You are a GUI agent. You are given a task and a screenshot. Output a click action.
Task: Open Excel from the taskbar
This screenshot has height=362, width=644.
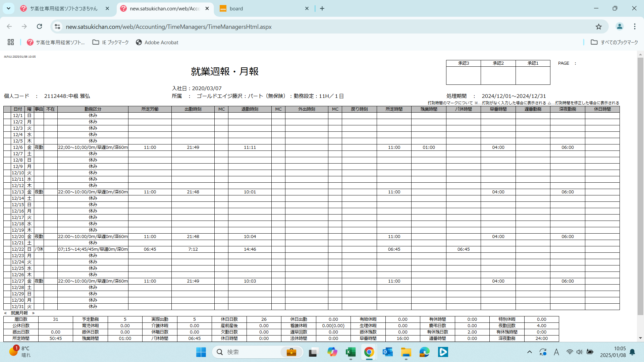point(351,352)
